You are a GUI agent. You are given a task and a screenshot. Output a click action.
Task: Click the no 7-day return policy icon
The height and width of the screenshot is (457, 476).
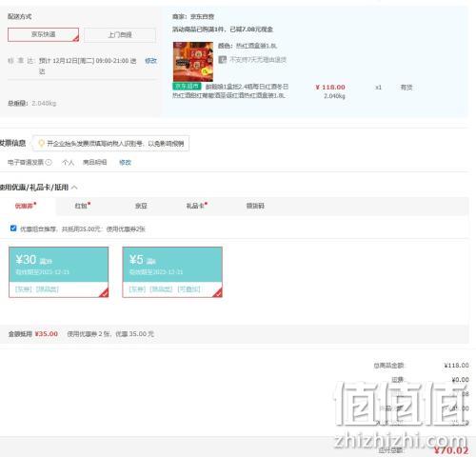point(223,59)
